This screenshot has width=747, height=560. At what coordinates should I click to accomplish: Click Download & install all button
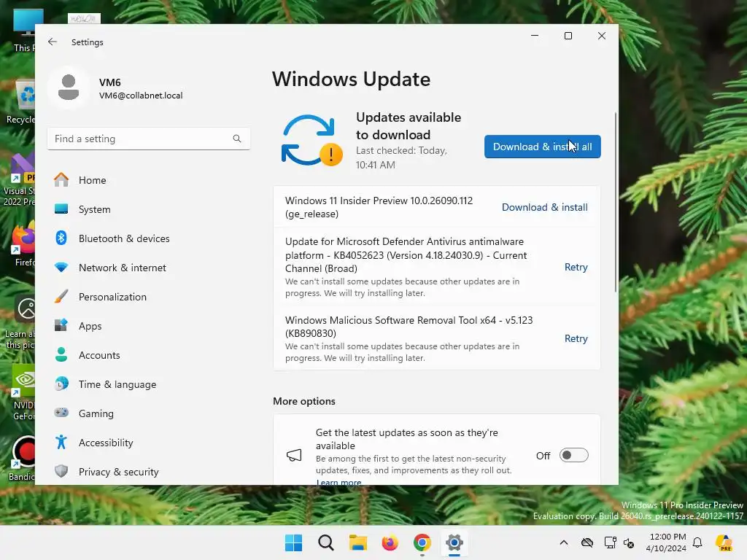click(542, 147)
